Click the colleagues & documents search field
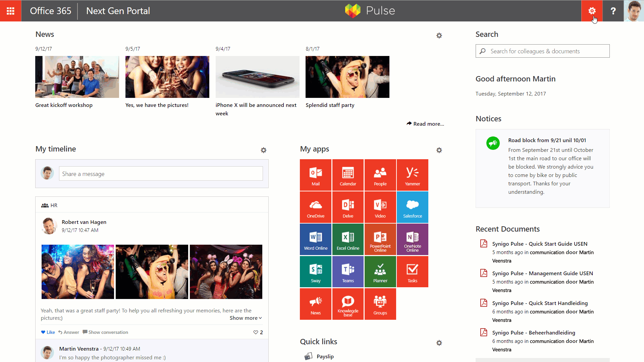 (x=543, y=51)
